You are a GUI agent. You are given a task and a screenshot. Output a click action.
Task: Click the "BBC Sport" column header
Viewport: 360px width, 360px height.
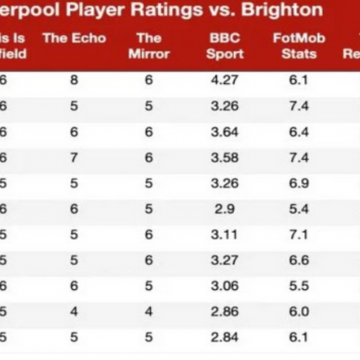(225, 46)
